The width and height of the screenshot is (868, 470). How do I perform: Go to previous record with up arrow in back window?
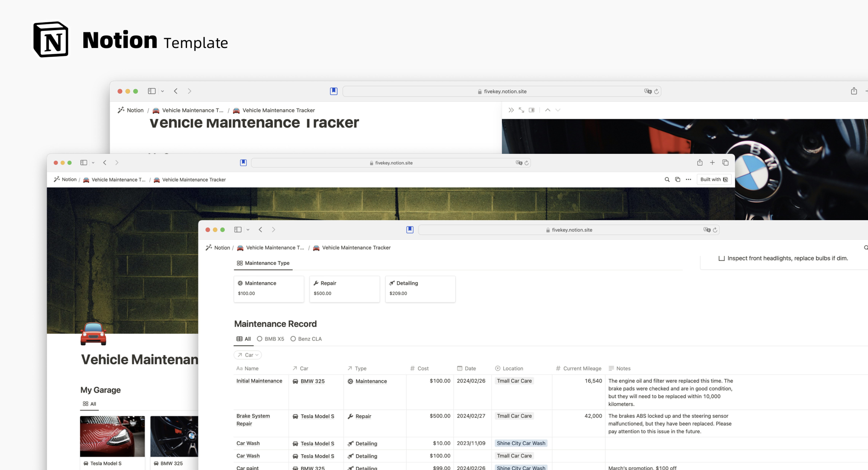click(548, 110)
